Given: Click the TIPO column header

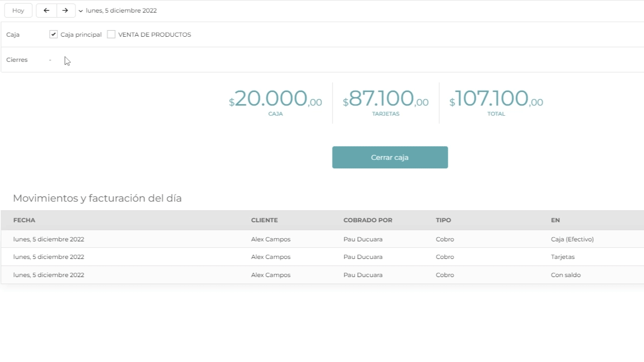Looking at the screenshot, I should click(x=443, y=220).
